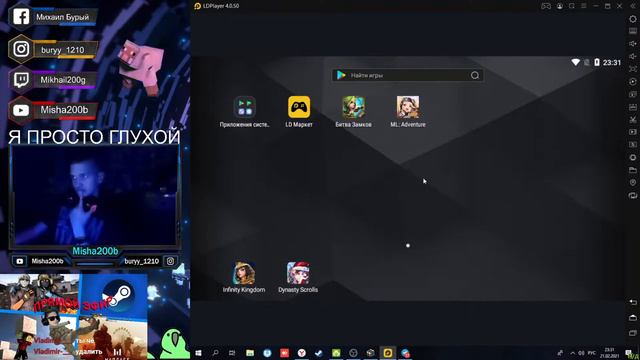Open the account icon in LDPlayer title bar

[560, 6]
